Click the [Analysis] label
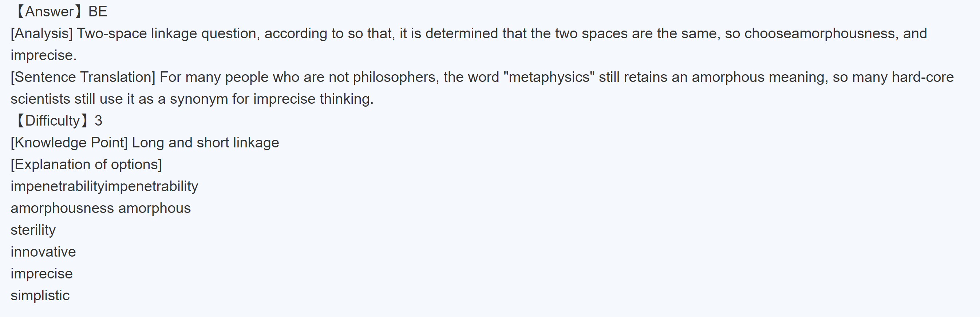This screenshot has width=980, height=317. point(42,34)
